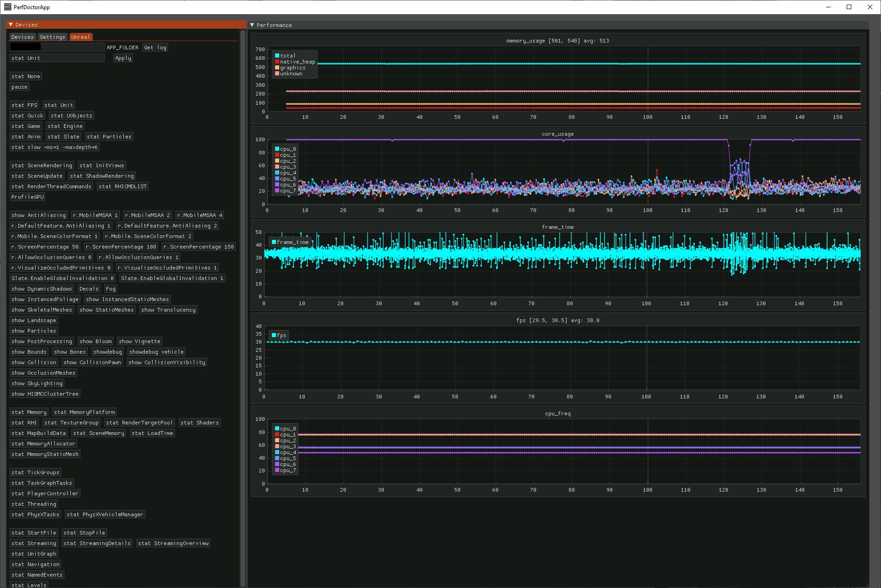Toggle show Vignette
881x588 pixels.
tap(139, 341)
